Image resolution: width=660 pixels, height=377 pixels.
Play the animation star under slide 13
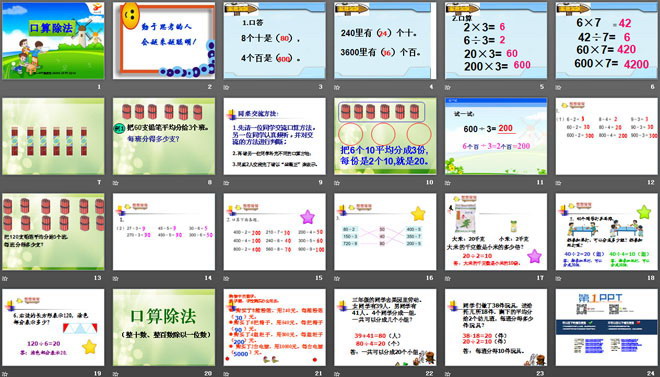tap(5, 279)
